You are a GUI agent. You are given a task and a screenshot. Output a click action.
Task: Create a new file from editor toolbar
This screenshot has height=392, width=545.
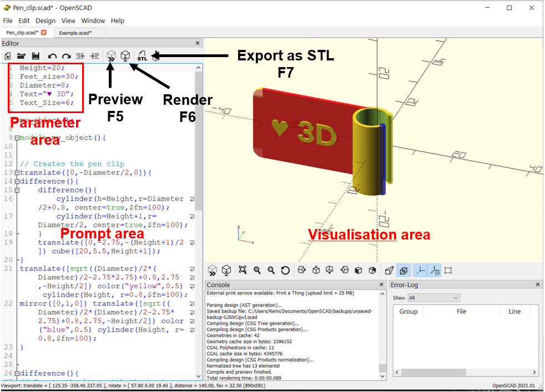click(8, 56)
